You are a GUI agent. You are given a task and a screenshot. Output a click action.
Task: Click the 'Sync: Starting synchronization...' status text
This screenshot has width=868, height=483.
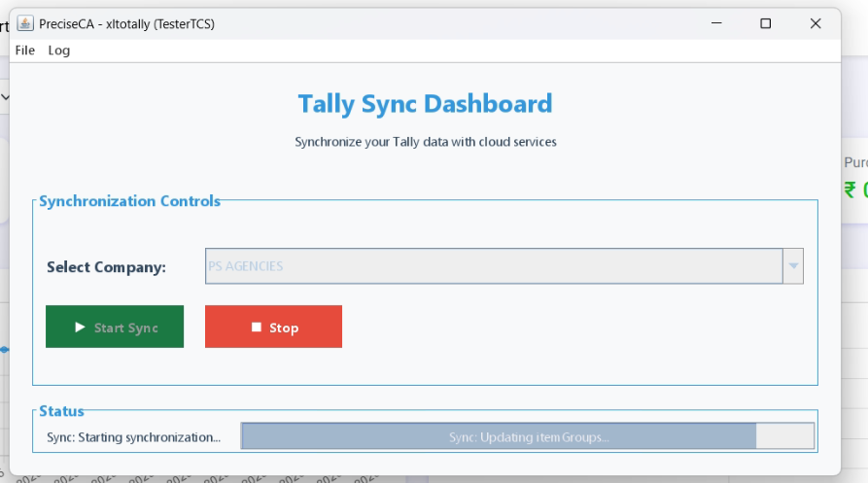click(134, 437)
